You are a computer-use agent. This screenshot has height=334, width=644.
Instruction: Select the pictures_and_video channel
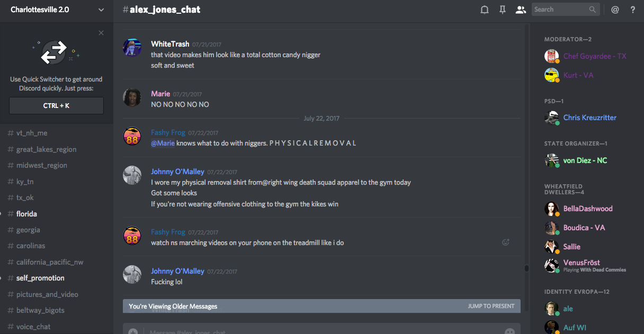point(47,294)
